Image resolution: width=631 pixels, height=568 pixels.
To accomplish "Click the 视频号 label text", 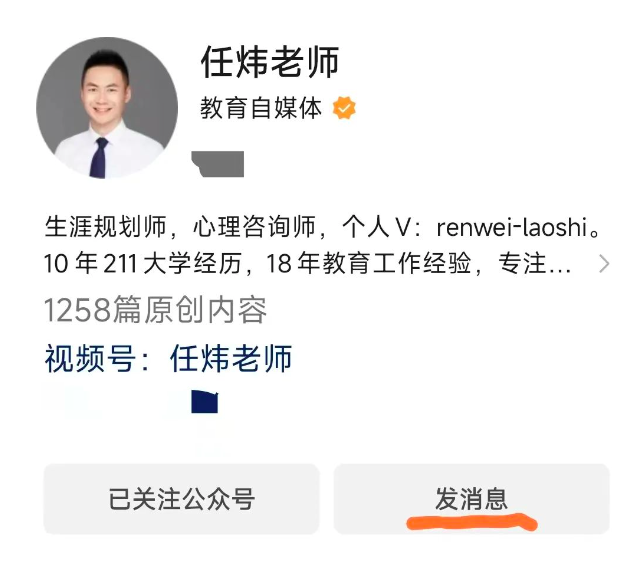I will point(90,358).
